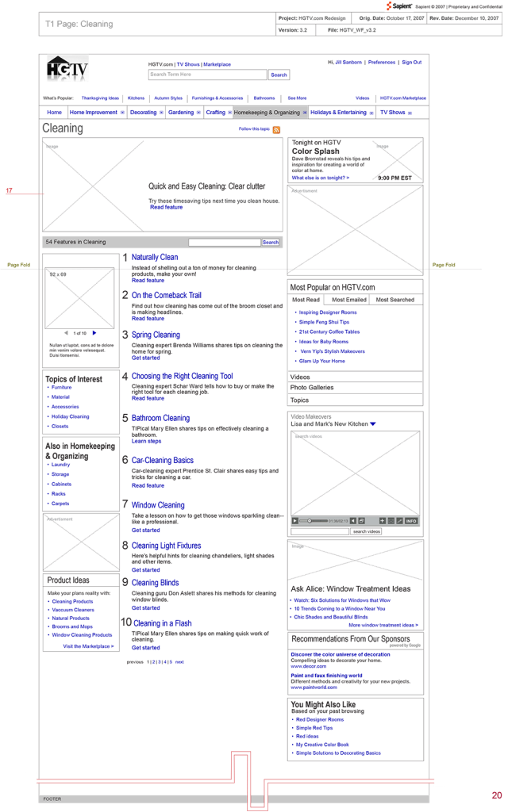Open the Follow this topic link

point(254,129)
